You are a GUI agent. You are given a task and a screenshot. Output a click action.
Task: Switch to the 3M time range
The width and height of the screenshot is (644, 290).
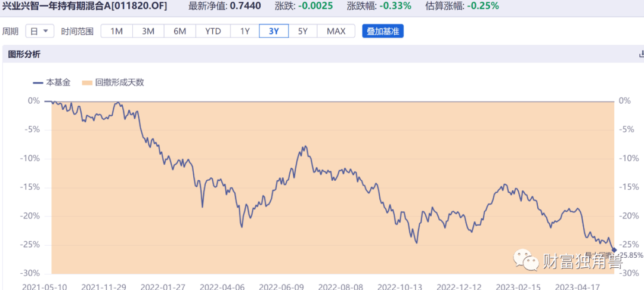[148, 31]
